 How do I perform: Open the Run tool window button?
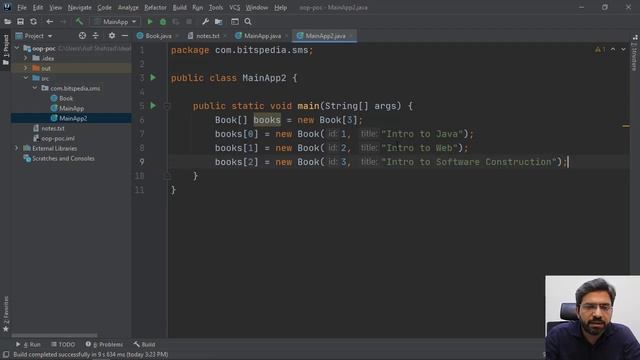(x=28, y=344)
